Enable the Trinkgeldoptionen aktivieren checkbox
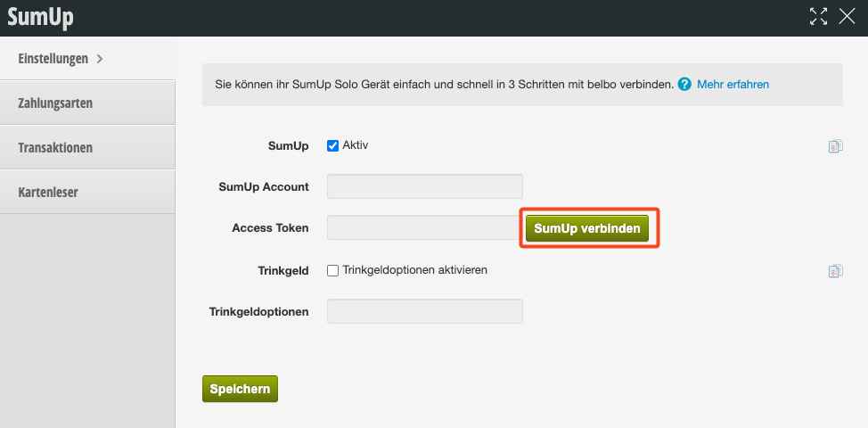Viewport: 868px width, 428px height. (x=333, y=270)
